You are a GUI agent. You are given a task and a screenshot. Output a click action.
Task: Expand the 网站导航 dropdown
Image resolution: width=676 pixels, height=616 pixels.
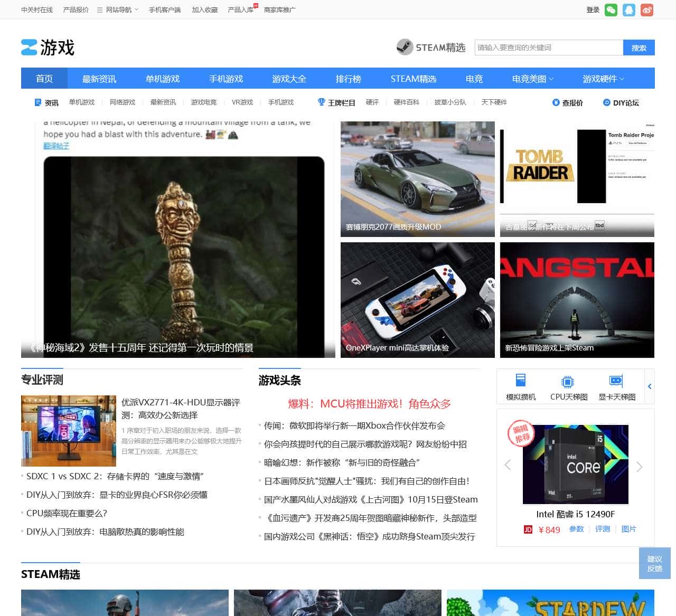coord(136,10)
